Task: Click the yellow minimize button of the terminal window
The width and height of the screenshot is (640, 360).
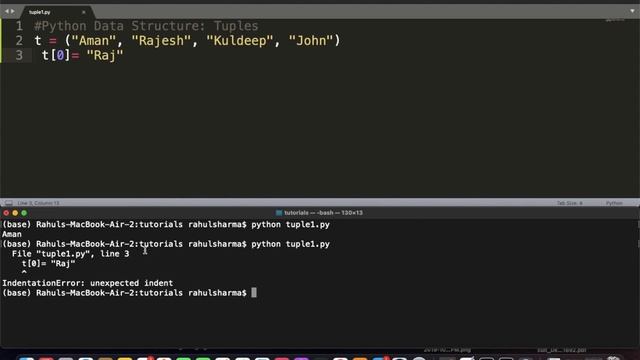Action: click(x=15, y=213)
